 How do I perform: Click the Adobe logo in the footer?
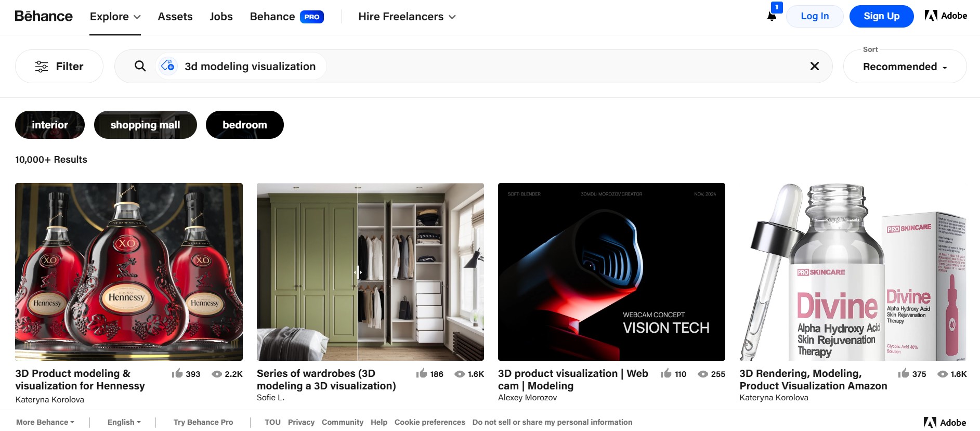point(945,423)
